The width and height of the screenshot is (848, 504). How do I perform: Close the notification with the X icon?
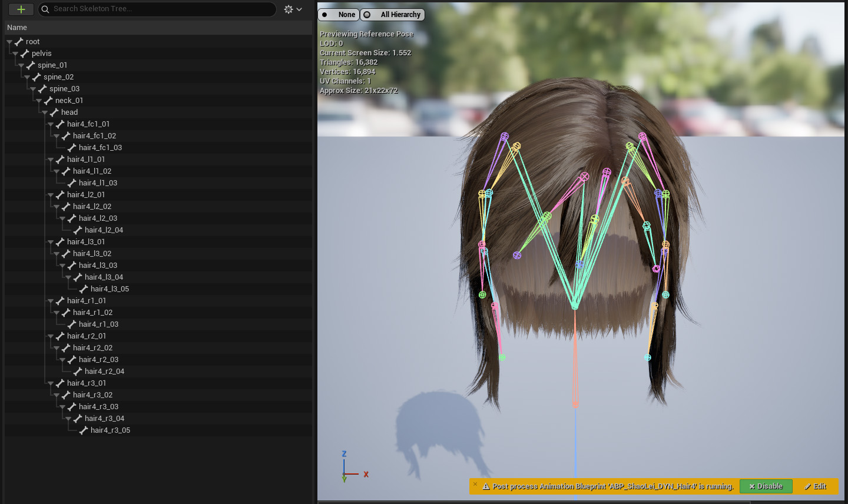tap(475, 485)
